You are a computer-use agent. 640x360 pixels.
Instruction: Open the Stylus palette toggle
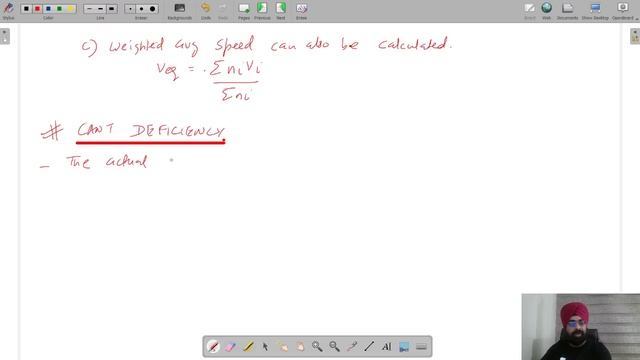[8, 10]
